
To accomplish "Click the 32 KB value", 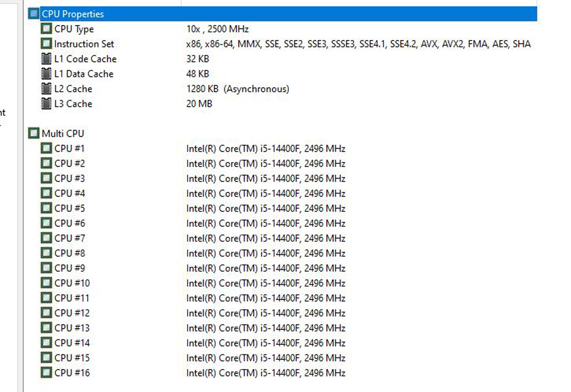I will tap(197, 59).
